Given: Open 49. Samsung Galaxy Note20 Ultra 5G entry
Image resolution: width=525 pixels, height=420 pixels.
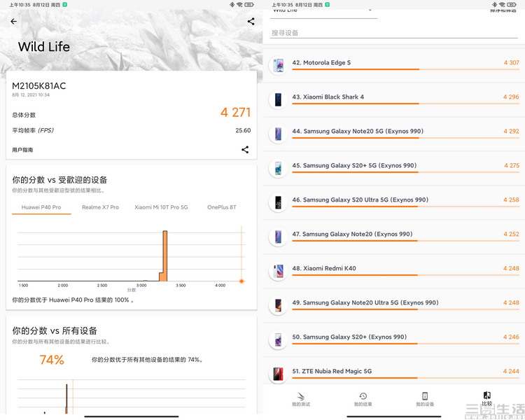Looking at the screenshot, I should coord(393,305).
